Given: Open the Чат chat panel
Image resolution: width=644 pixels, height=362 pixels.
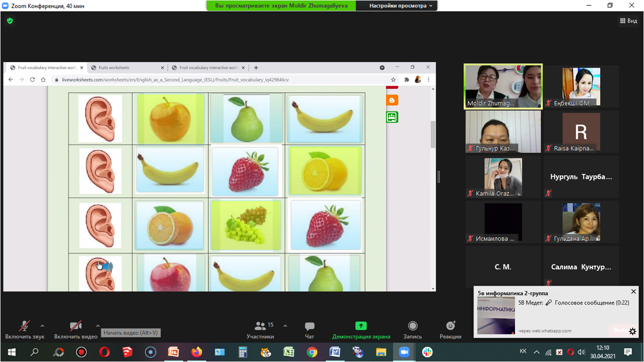Looking at the screenshot, I should pos(309,329).
